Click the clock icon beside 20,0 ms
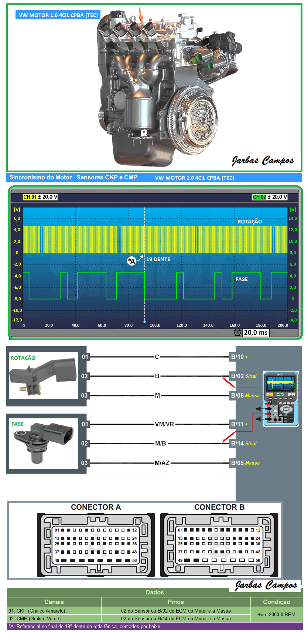Image resolution: width=308 pixels, height=644 pixels. [237, 333]
